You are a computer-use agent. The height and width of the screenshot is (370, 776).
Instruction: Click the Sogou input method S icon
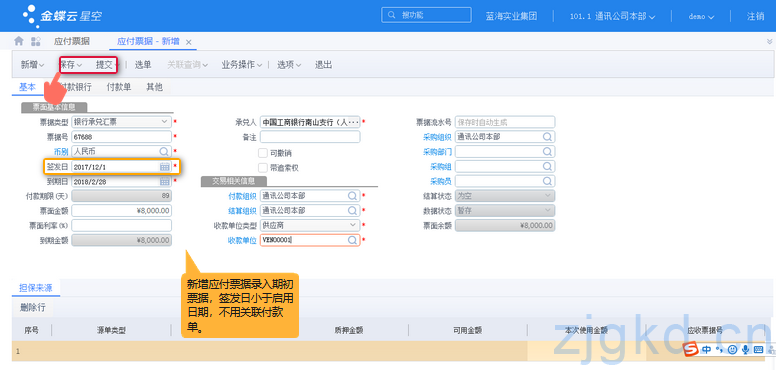pyautogui.click(x=691, y=349)
